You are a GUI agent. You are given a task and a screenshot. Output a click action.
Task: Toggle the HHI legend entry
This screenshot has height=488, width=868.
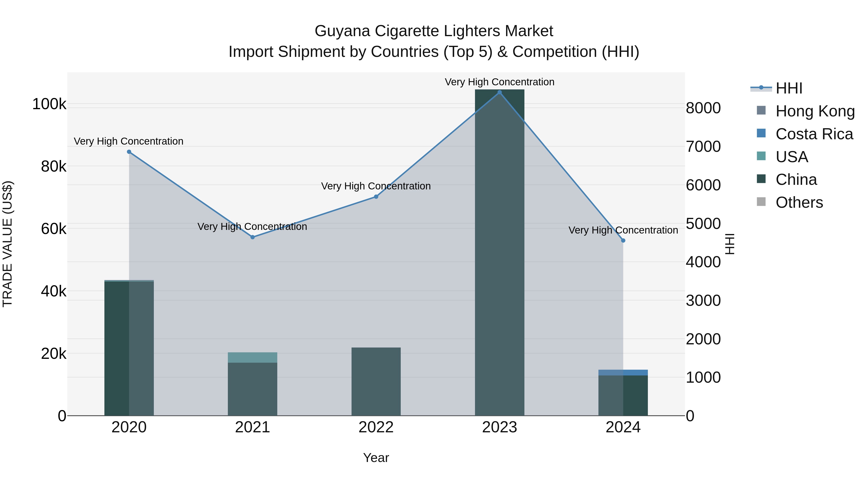click(776, 88)
